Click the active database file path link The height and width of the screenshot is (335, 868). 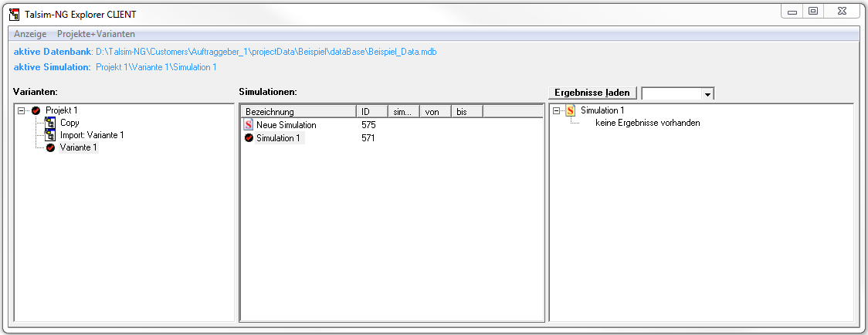266,52
